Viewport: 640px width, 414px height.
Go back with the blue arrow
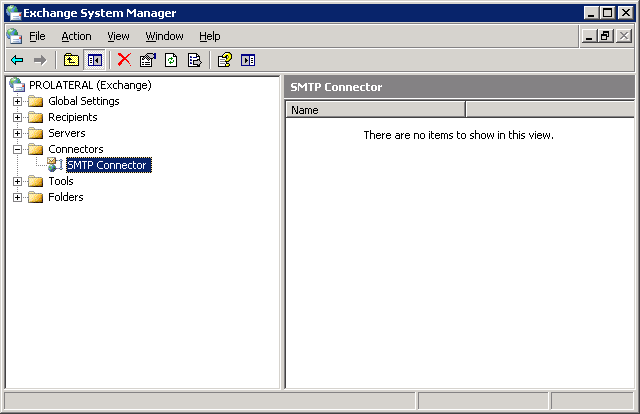coord(17,60)
